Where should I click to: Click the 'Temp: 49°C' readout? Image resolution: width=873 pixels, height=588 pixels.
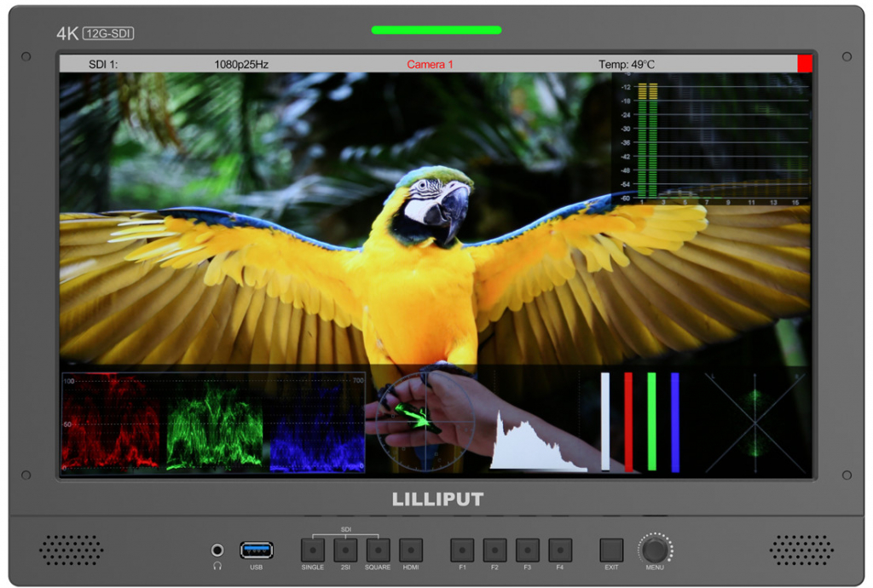[x=627, y=65]
